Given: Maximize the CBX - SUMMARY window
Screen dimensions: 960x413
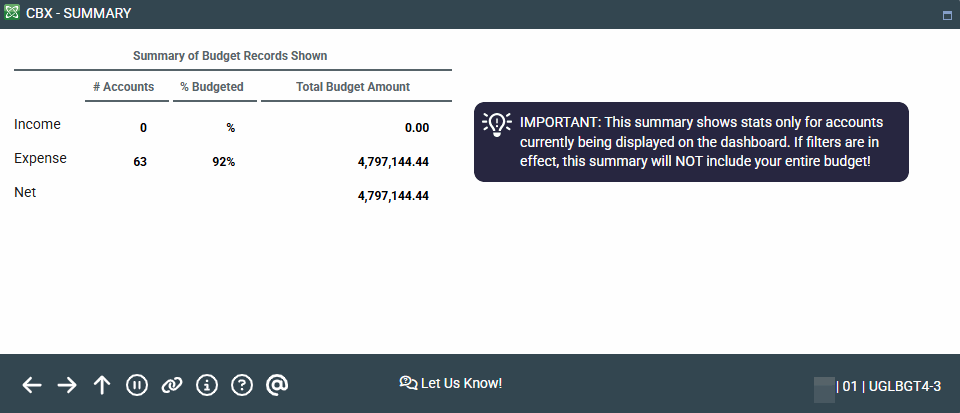Looking at the screenshot, I should click(x=947, y=15).
